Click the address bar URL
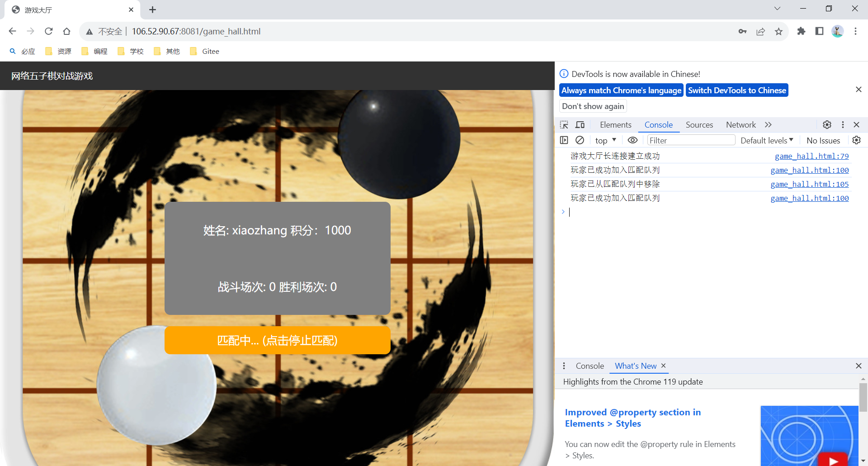The image size is (868, 466). (x=196, y=31)
